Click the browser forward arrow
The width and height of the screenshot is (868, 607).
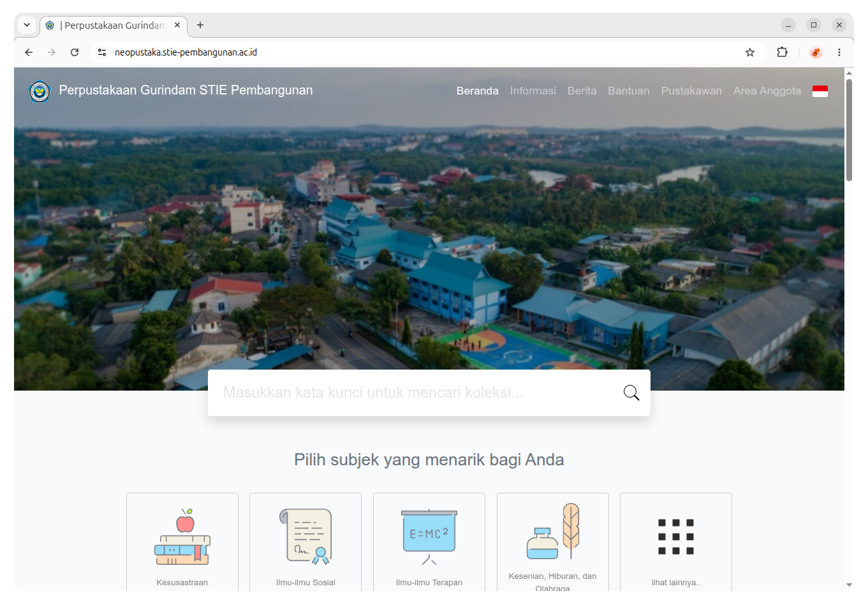[x=52, y=52]
